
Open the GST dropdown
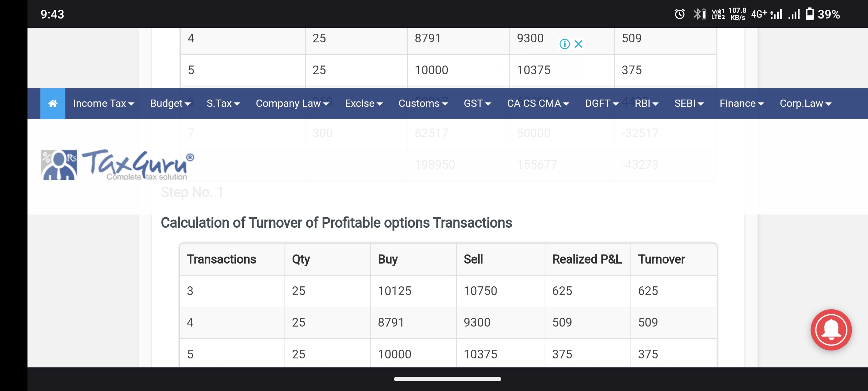coord(477,104)
